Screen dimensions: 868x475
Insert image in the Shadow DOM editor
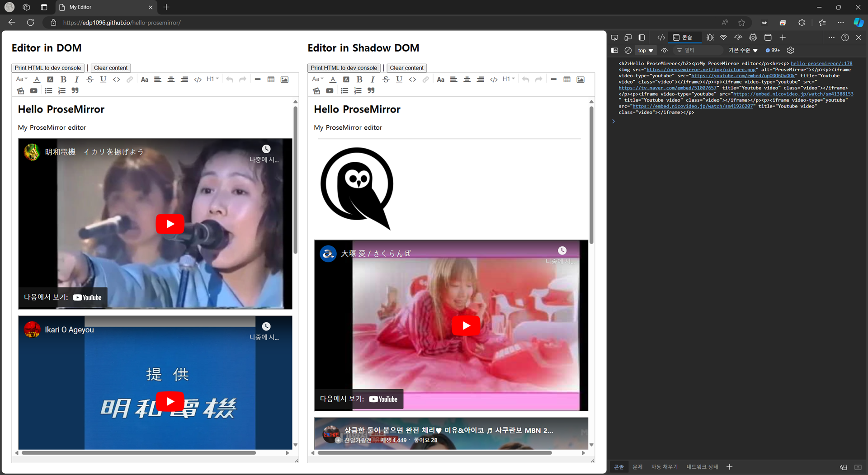click(x=580, y=80)
